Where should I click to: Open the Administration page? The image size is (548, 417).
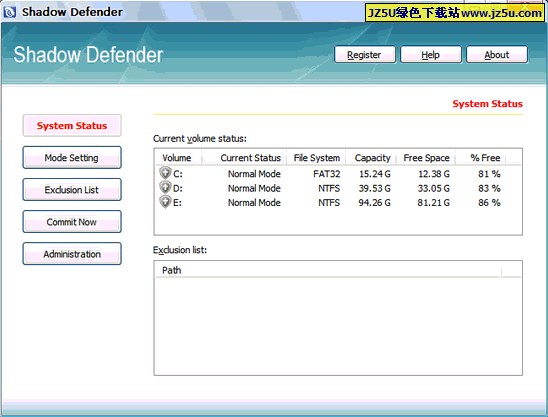click(72, 254)
